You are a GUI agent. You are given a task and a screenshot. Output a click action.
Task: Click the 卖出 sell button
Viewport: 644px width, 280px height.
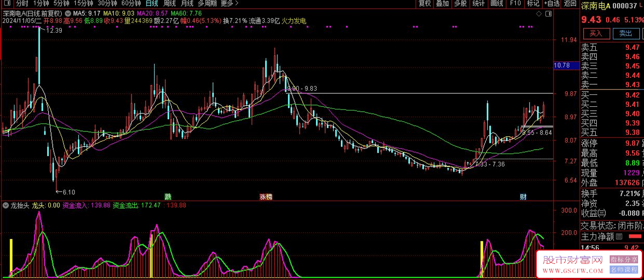point(626,33)
